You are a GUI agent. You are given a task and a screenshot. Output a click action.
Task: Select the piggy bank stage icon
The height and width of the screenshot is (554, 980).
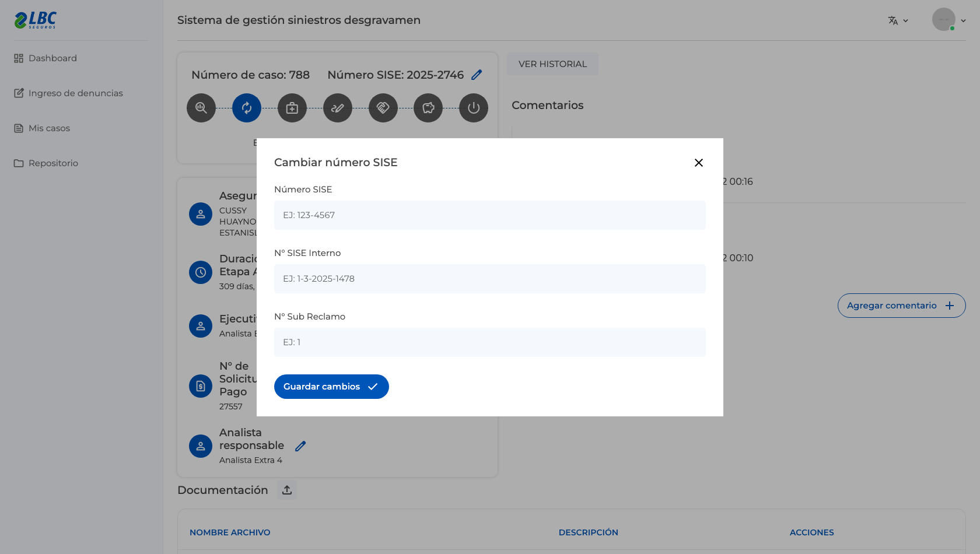coord(428,108)
